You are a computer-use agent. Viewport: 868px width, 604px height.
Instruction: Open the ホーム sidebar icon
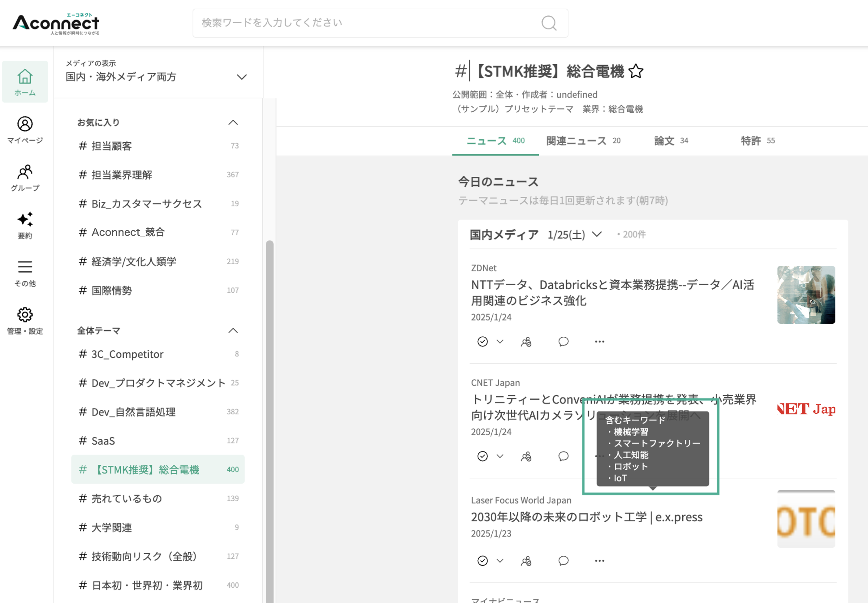[x=25, y=82]
